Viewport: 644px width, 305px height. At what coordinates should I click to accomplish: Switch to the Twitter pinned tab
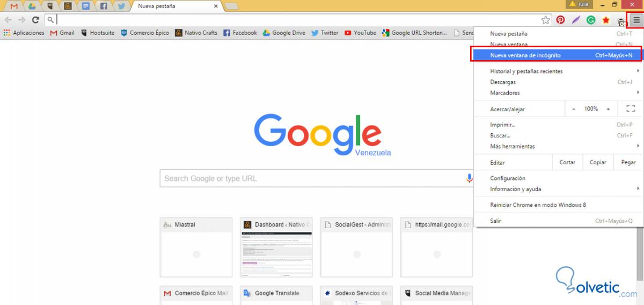coord(122,6)
